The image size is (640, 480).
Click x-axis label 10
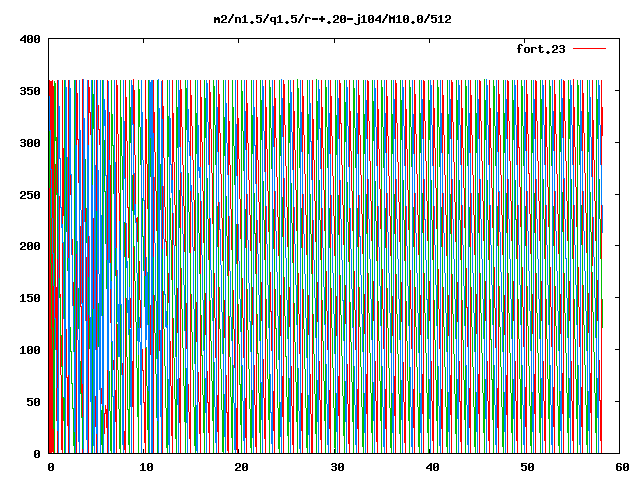click(x=146, y=467)
